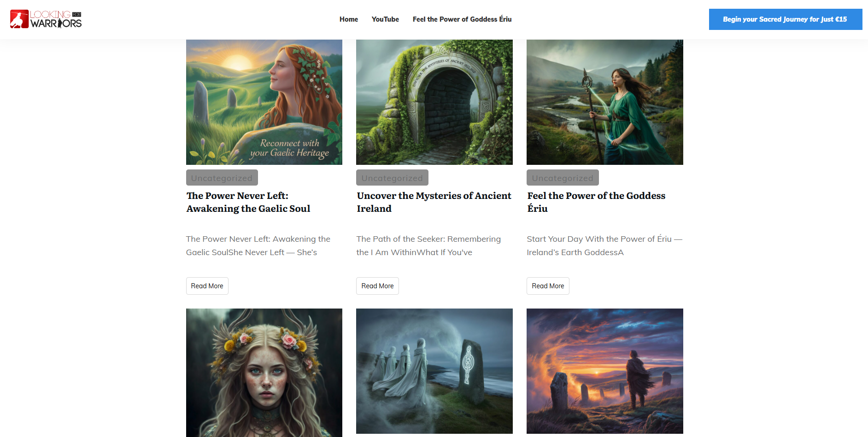Viewport: 868px width, 437px height.
Task: Open Feel the Power of the Goddess Ériu
Action: pos(596,202)
